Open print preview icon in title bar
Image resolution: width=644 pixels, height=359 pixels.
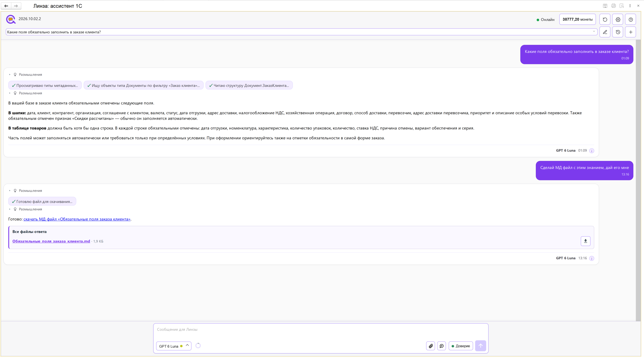coord(622,6)
